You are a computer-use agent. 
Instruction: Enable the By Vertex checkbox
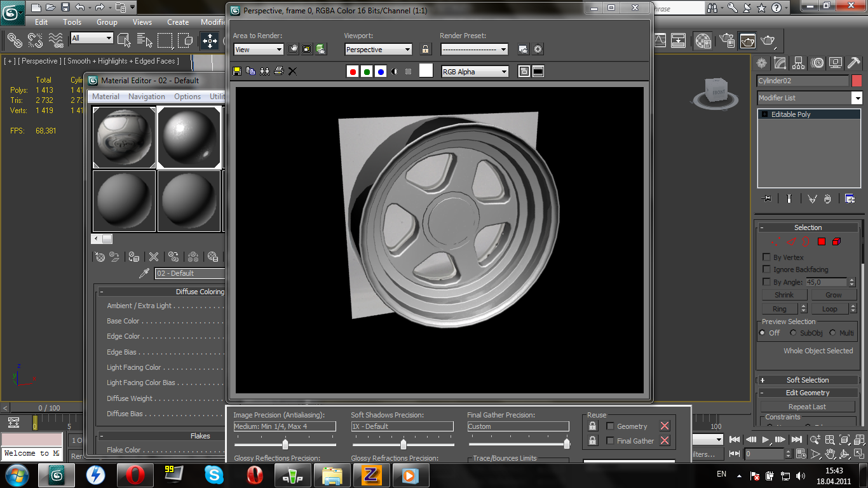pyautogui.click(x=766, y=257)
